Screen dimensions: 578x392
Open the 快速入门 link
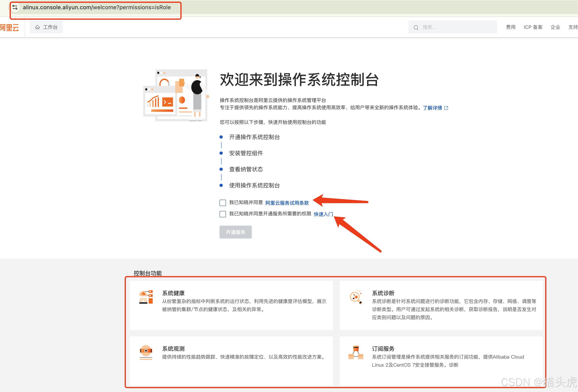pos(323,214)
